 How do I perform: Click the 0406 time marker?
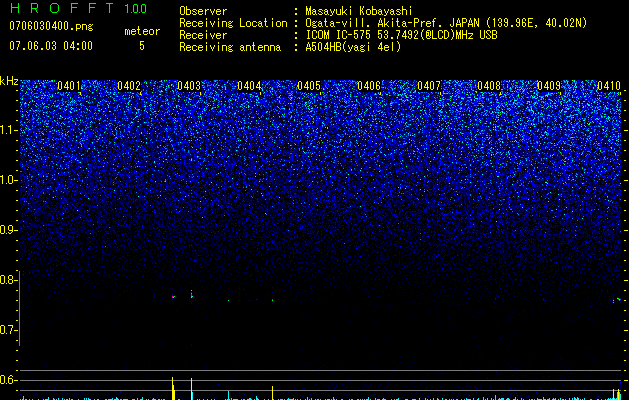click(369, 86)
